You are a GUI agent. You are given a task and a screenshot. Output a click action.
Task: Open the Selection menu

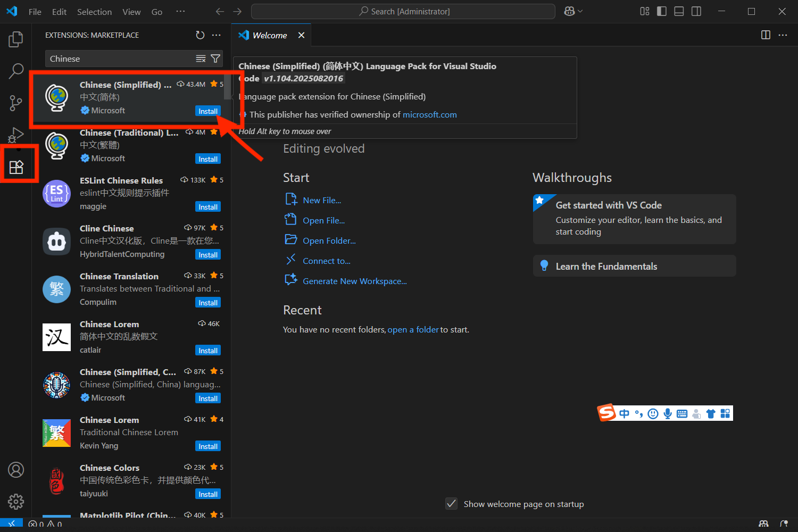pos(94,12)
